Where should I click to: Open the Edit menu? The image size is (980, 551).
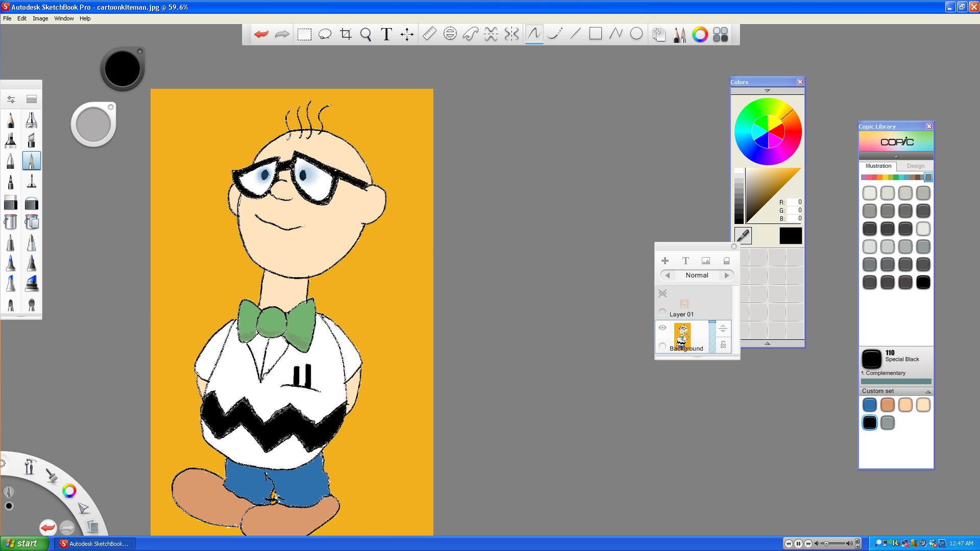tap(22, 18)
